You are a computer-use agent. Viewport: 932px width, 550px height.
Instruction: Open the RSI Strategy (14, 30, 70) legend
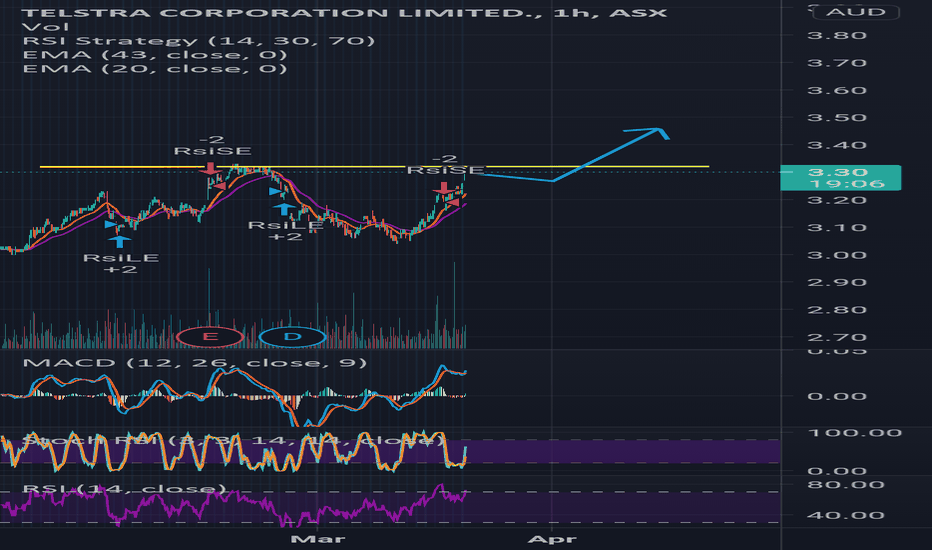click(199, 41)
